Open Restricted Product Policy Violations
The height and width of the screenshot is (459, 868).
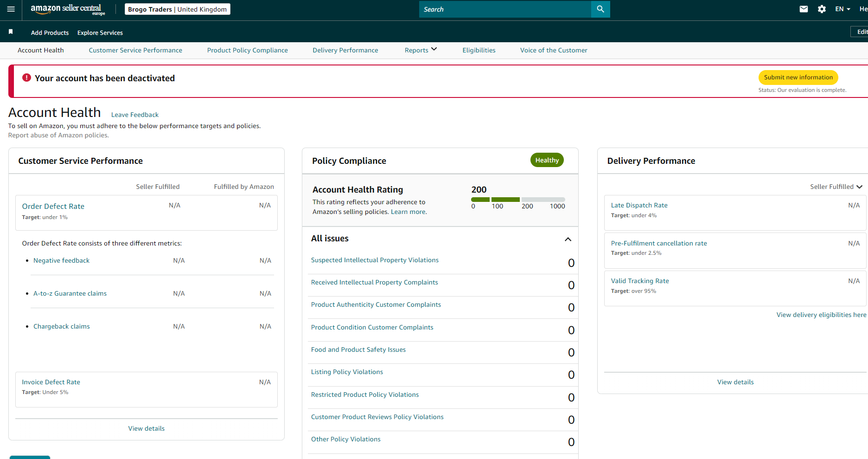pyautogui.click(x=365, y=394)
